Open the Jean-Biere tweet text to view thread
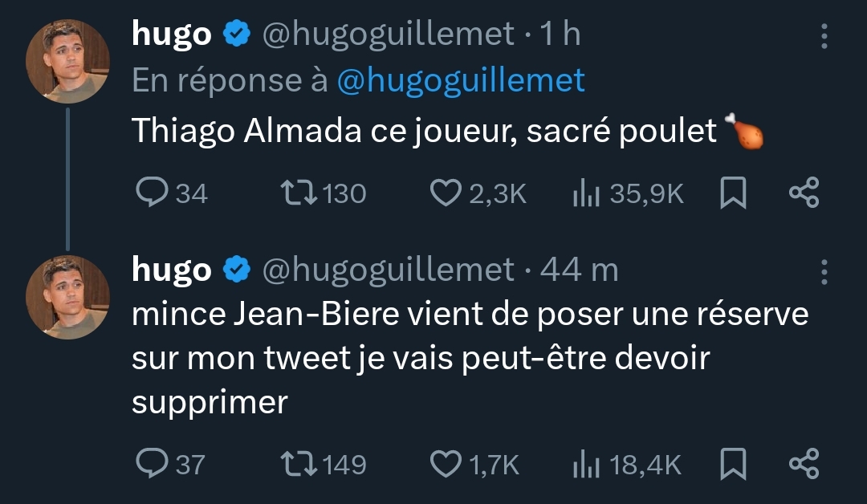Screen dimensions: 867x504 [x=470, y=358]
